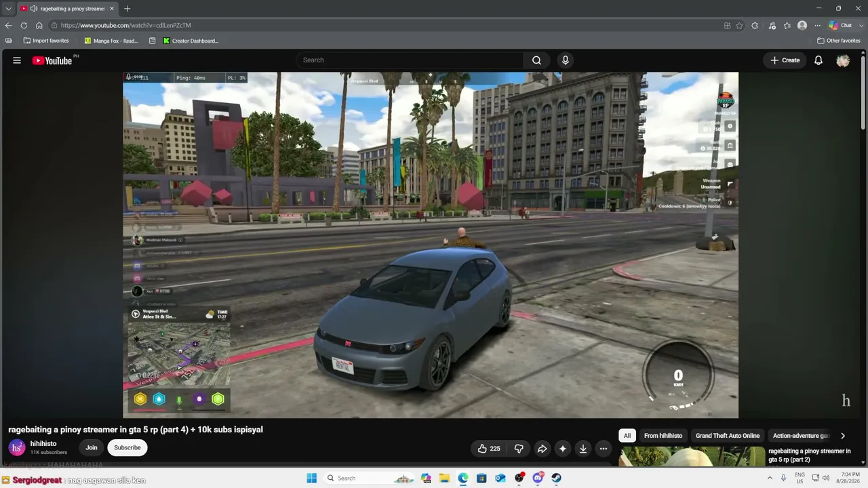This screenshot has width=868, height=488.
Task: Reload the current page
Action: [24, 25]
